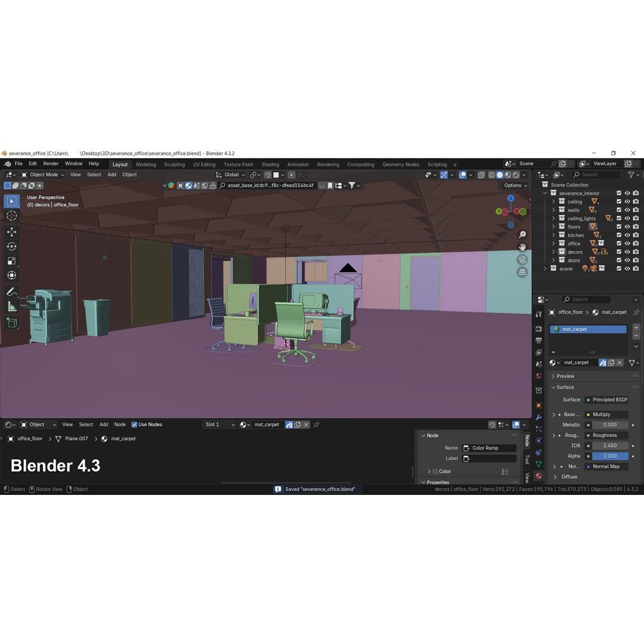Activate the Transform tool

pyautogui.click(x=11, y=275)
